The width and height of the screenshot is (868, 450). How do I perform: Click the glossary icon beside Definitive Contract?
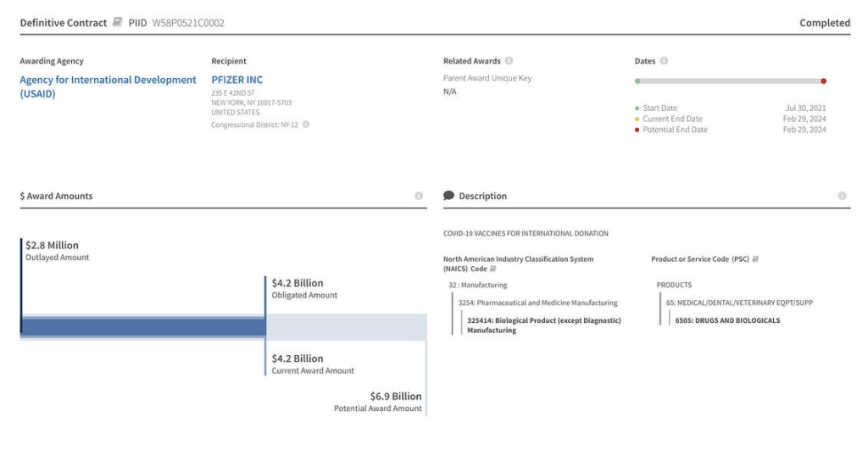(x=118, y=23)
